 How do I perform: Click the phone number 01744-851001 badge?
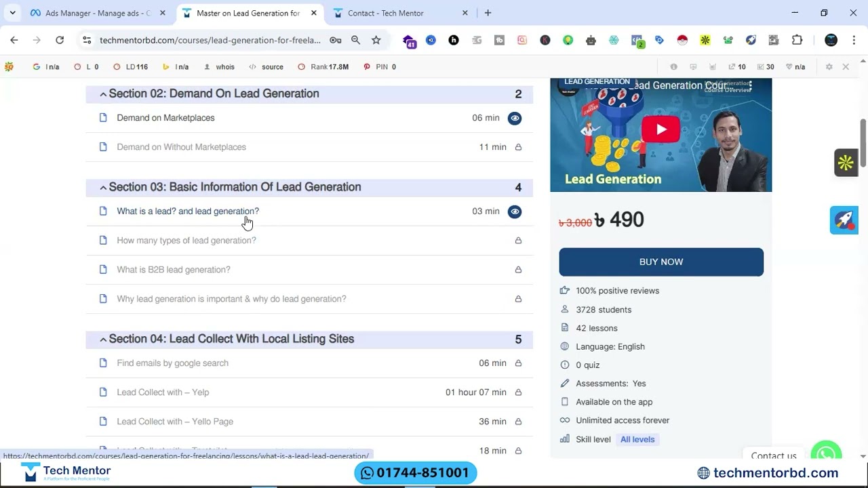click(415, 473)
